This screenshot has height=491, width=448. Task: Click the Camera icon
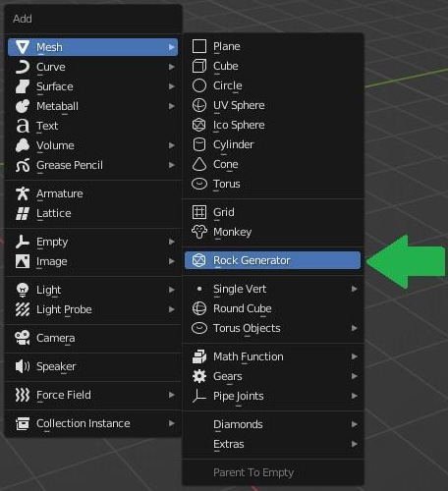[x=23, y=338]
